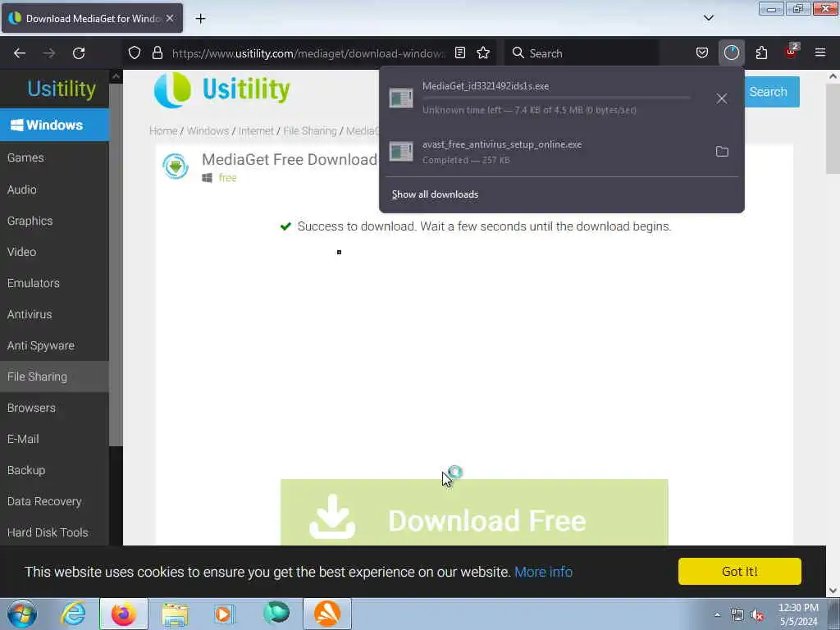
Task: Show hidden tray icons arrow
Action: coord(717,614)
